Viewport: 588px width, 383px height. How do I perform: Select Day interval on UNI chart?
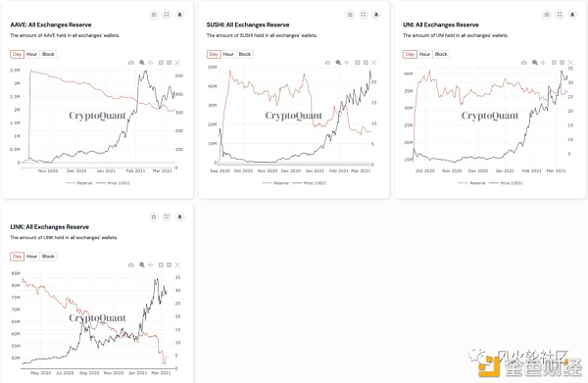[x=410, y=54]
